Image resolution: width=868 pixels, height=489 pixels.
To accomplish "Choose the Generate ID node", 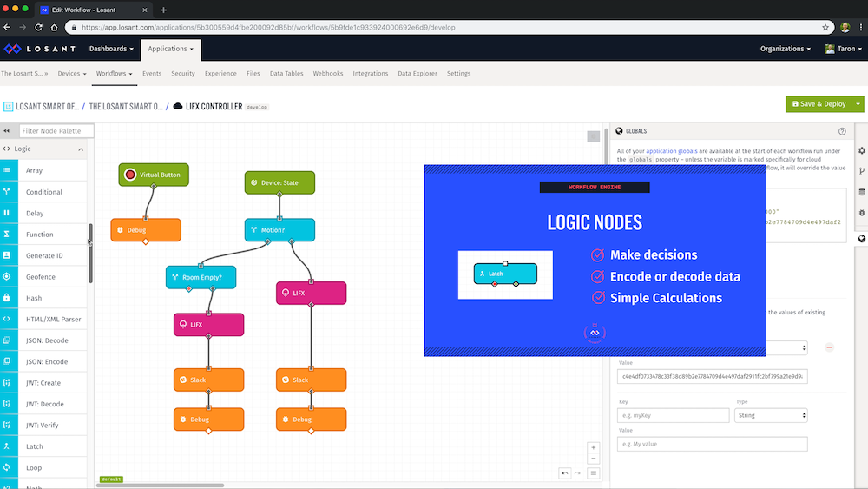I will click(43, 255).
